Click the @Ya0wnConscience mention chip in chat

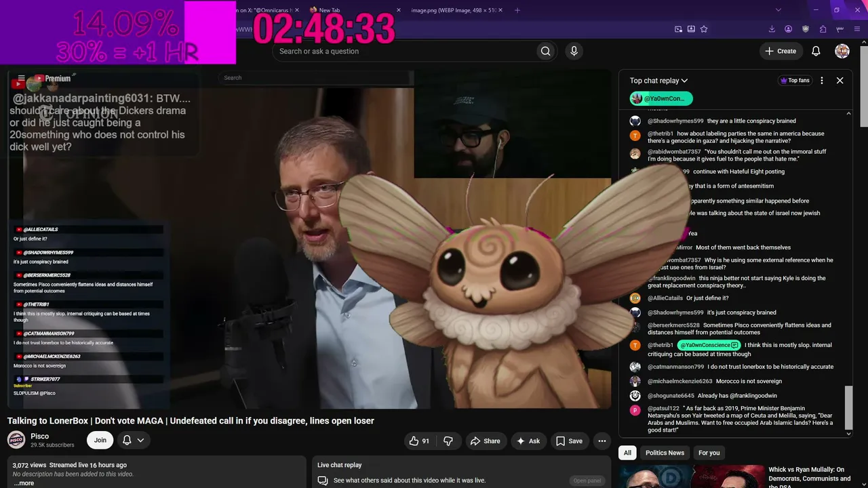pos(709,345)
